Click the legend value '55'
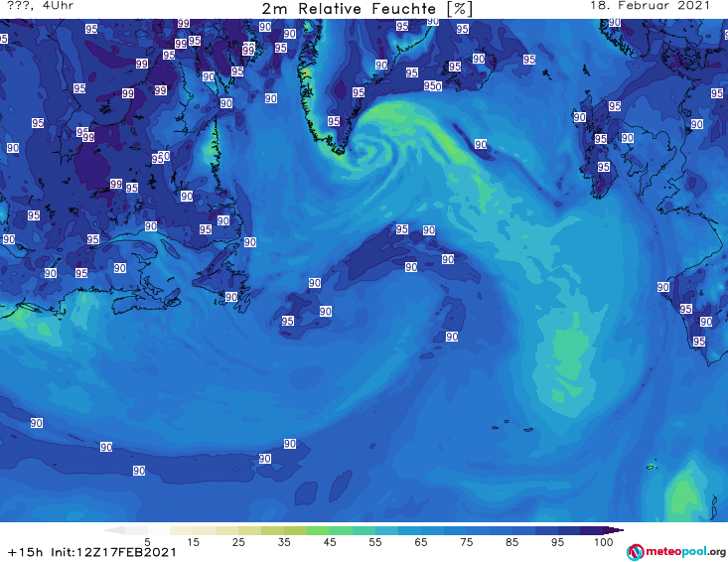Viewport: 728px width, 562px height. coord(375,542)
